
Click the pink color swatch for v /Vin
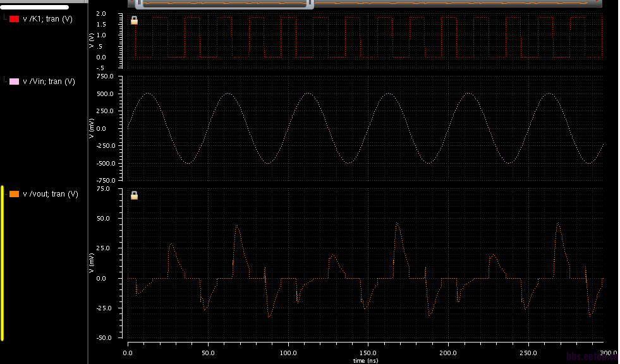(15, 82)
